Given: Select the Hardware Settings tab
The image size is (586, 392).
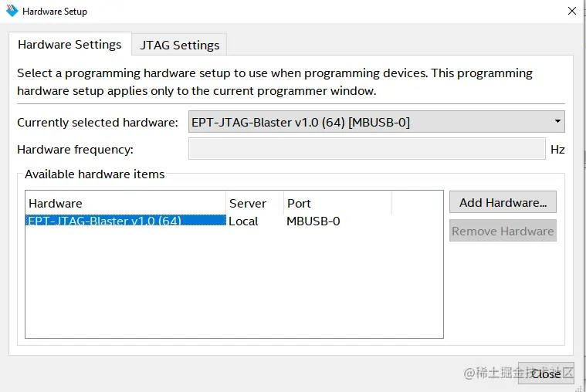Looking at the screenshot, I should (70, 45).
